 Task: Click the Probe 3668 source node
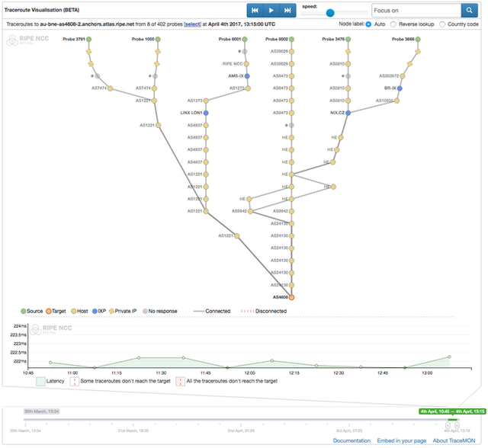coord(418,39)
